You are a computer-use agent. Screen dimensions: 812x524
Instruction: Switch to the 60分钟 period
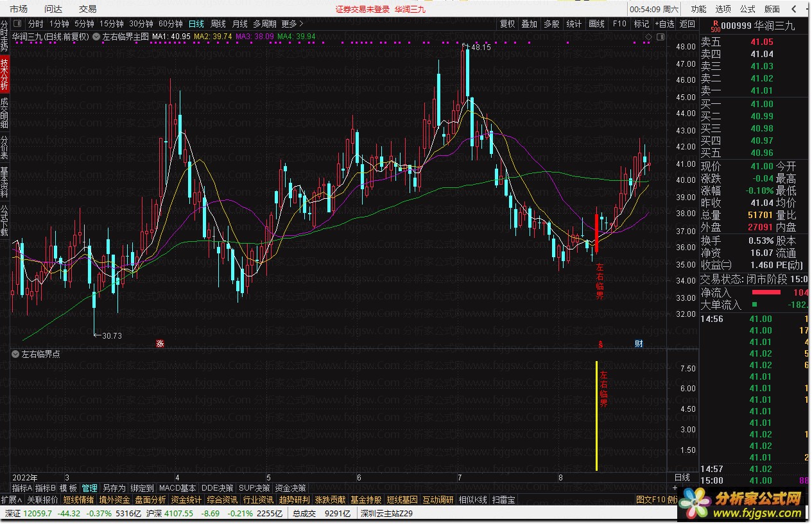(x=170, y=24)
